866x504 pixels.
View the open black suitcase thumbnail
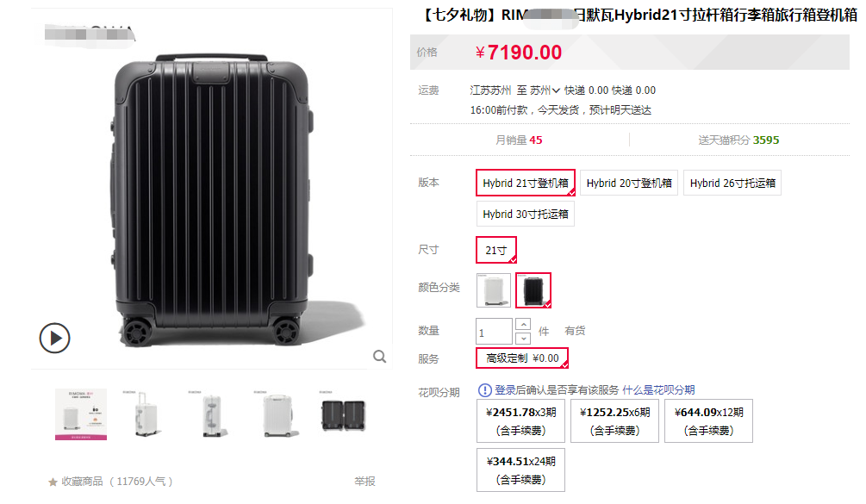[343, 415]
